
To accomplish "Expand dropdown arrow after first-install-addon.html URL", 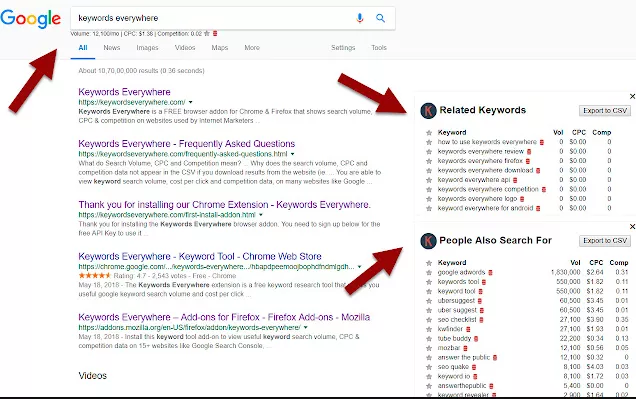I will (x=261, y=215).
